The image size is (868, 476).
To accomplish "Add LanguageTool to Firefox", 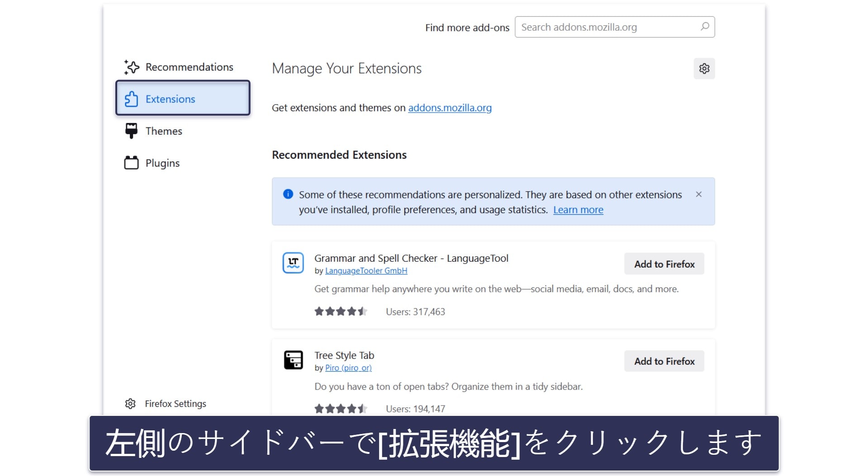I will 664,264.
